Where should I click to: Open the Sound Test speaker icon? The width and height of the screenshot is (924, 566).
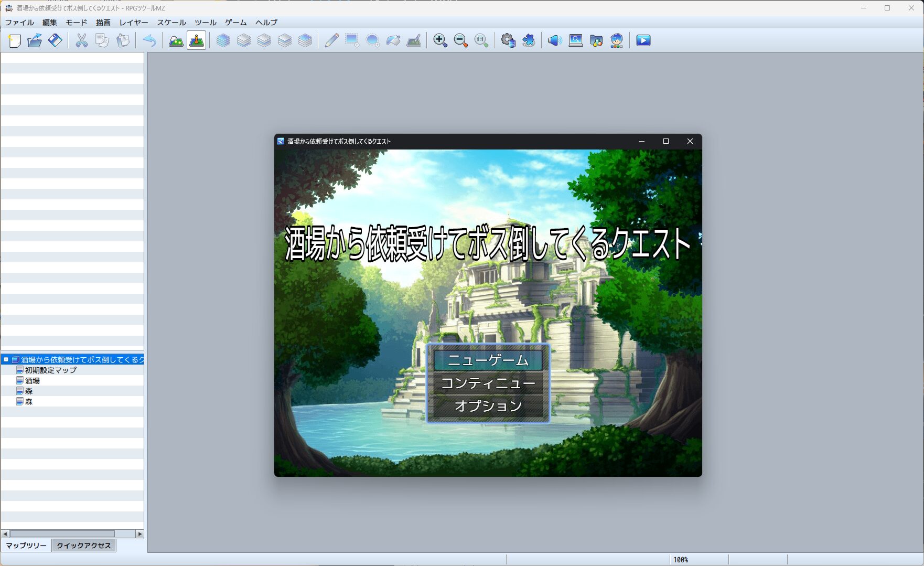pos(555,40)
